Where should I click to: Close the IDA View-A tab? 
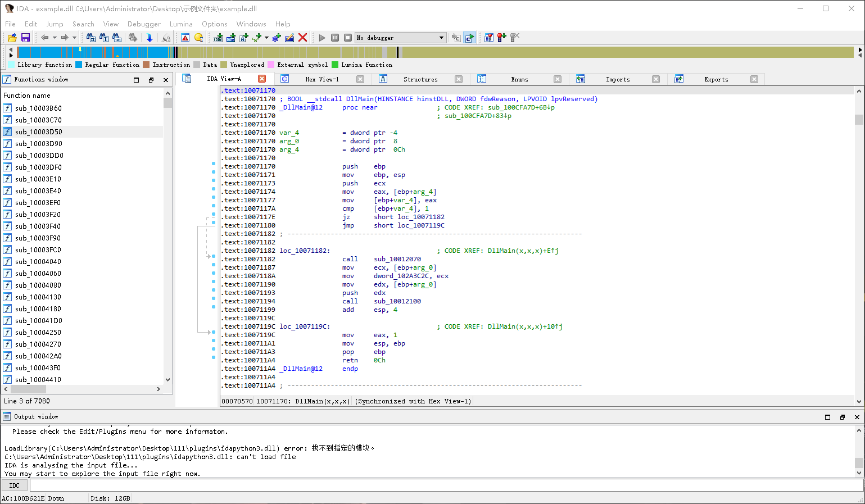(x=262, y=79)
